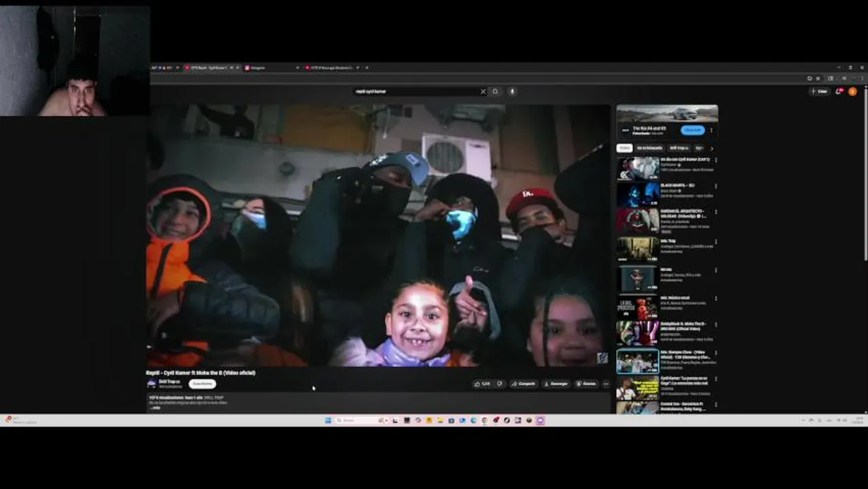The height and width of the screenshot is (489, 868).
Task: Open the purple-highlighted active app on taskbar
Action: coord(540,420)
